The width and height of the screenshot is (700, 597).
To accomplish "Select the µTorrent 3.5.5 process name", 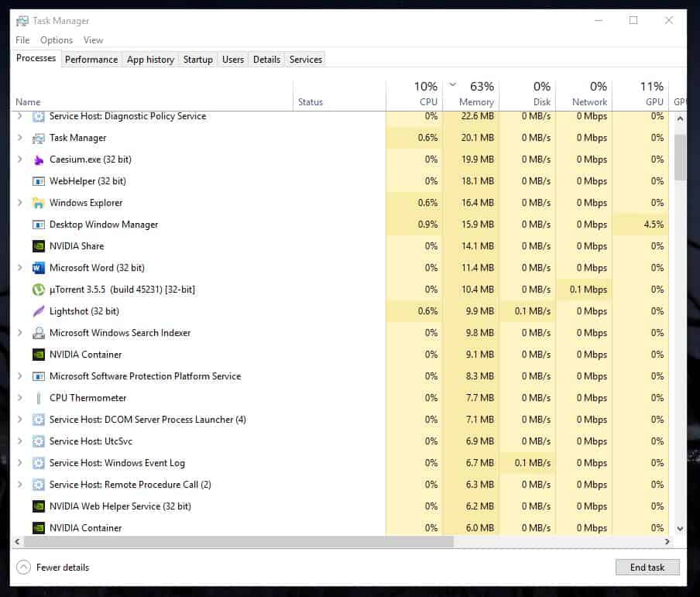I will click(x=122, y=290).
